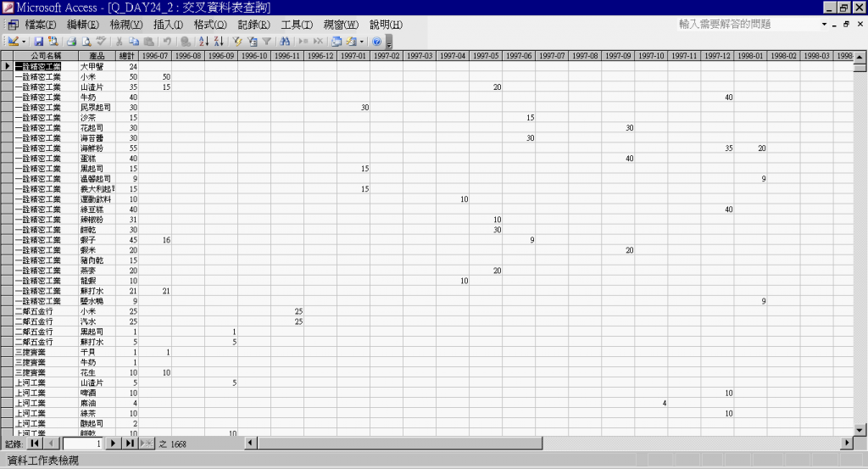The height and width of the screenshot is (469, 868).
Task: Click the help question input box
Action: point(748,25)
